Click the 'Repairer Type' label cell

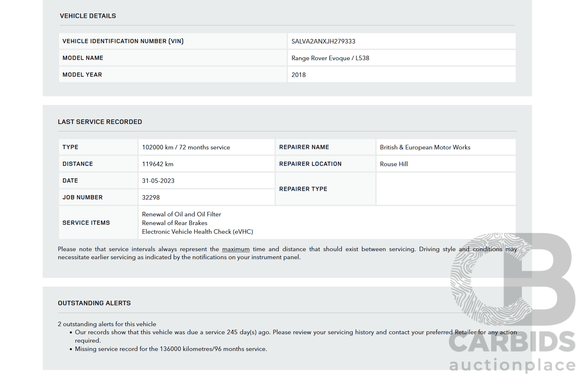tap(325, 189)
